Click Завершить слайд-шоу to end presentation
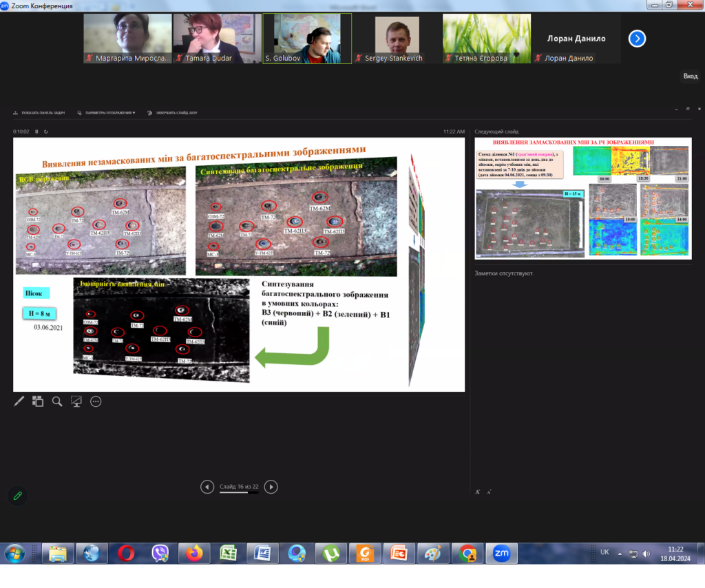 [172, 112]
